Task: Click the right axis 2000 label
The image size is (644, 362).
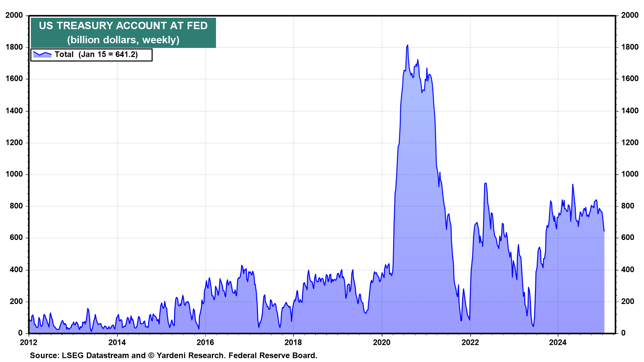Action: point(630,15)
